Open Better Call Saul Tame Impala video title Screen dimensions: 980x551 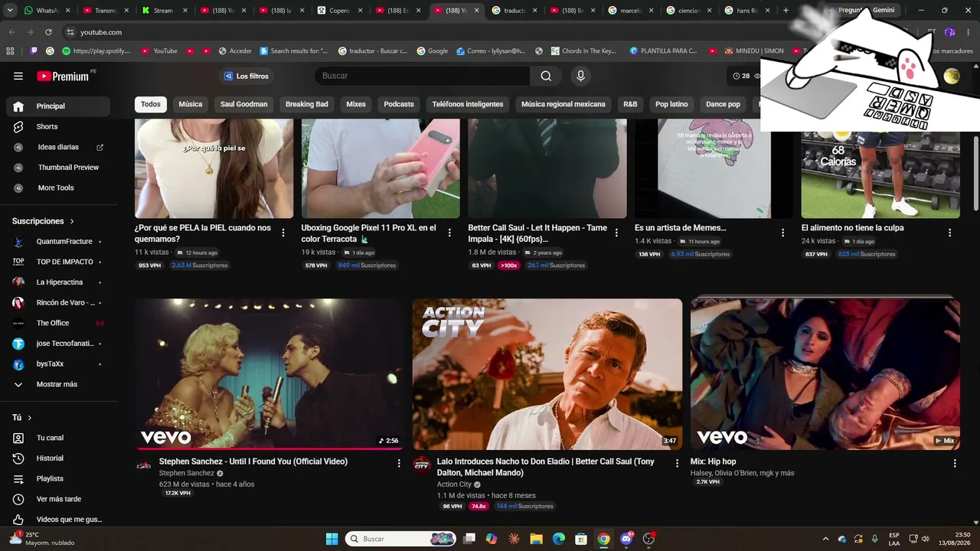point(537,233)
